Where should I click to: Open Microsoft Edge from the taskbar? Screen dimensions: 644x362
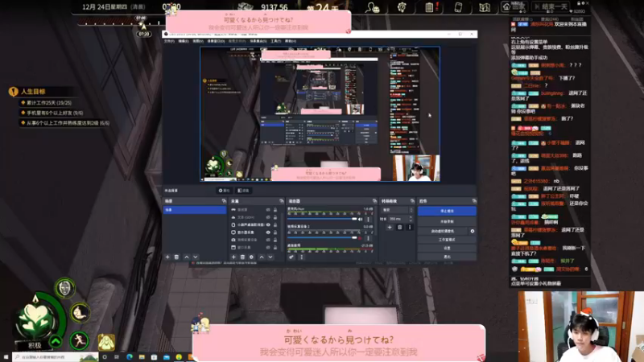pos(130,357)
